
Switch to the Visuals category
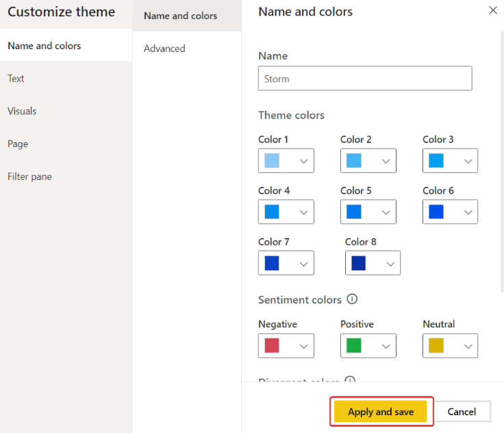coord(66,111)
